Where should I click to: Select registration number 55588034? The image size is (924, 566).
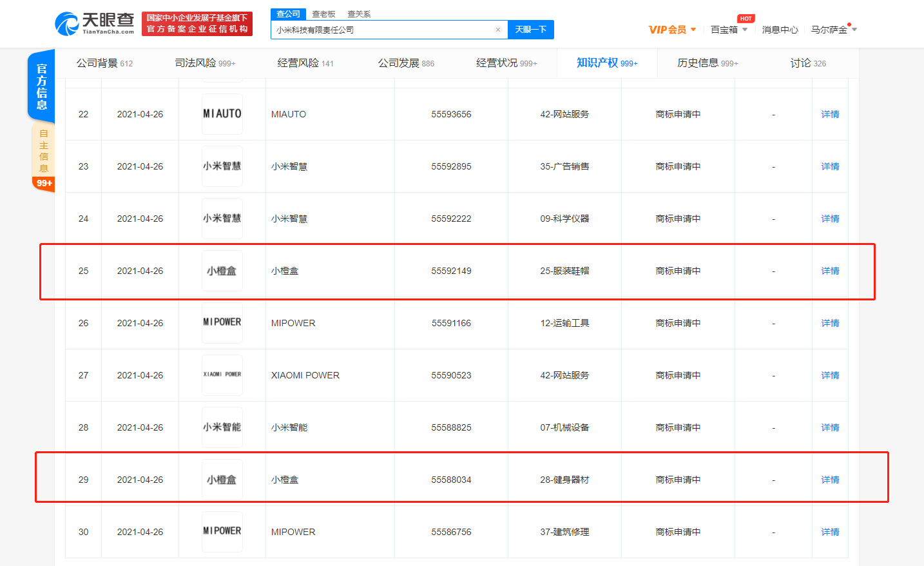[451, 480]
